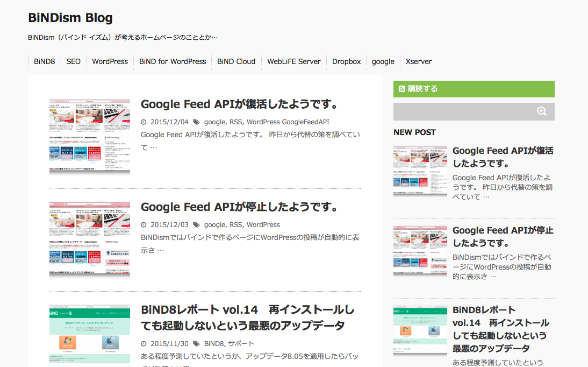
Task: Open green thumbnail of main BiND8レポート post
Action: tap(90, 334)
